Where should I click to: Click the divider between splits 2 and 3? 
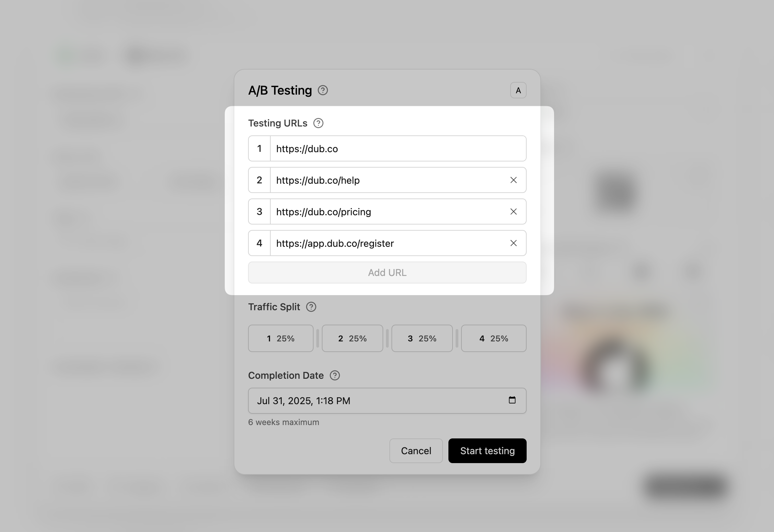coord(387,338)
